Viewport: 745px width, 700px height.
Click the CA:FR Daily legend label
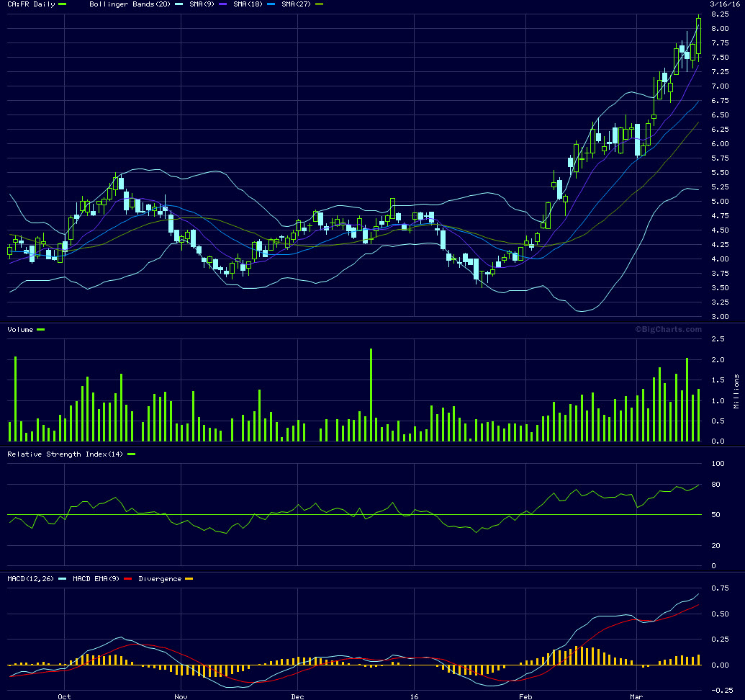(x=32, y=4)
